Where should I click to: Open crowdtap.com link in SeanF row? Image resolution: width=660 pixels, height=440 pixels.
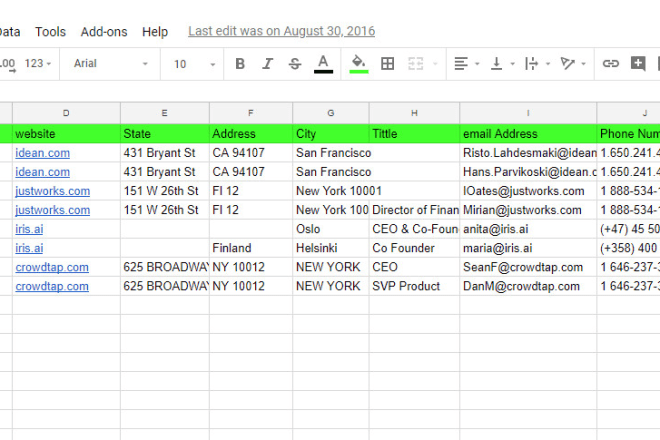52,267
